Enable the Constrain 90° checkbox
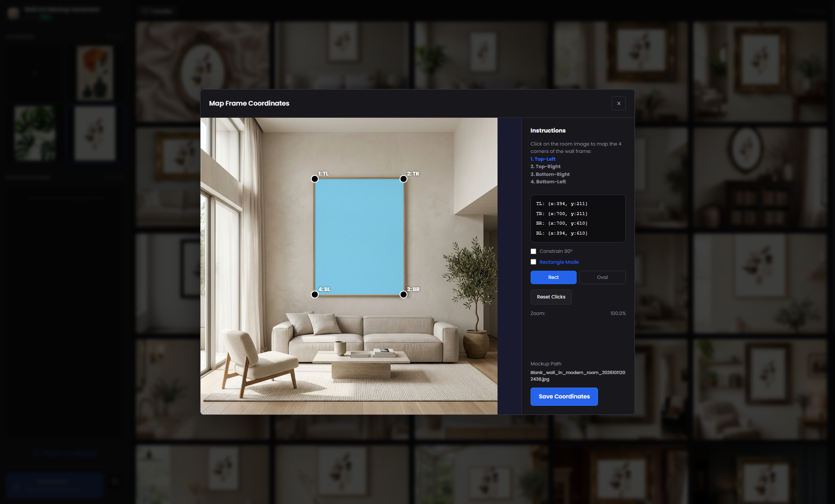 click(x=533, y=251)
